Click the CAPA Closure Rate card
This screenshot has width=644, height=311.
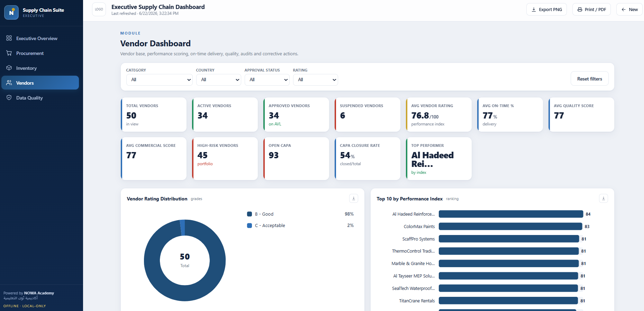coord(368,159)
